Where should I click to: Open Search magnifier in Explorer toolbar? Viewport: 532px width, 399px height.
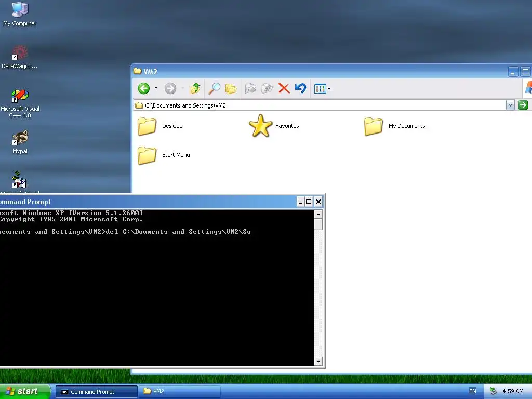[214, 88]
